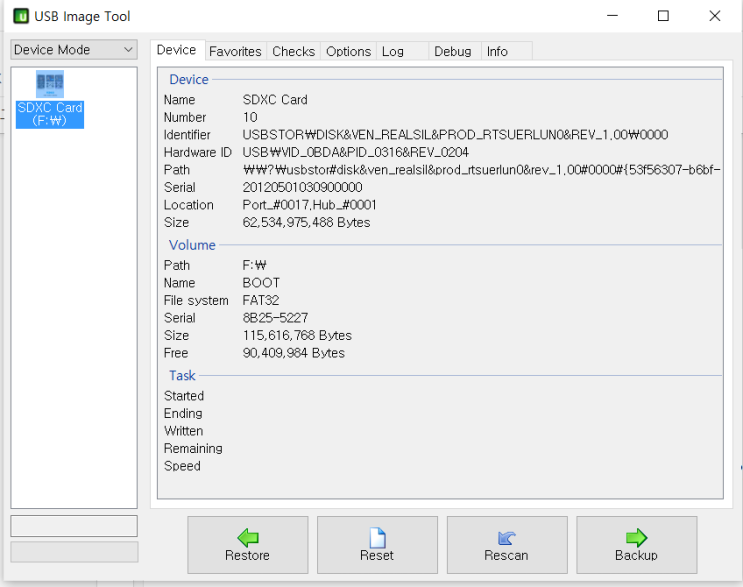Click the free space '90,409,984 Bytes'

[x=293, y=352]
